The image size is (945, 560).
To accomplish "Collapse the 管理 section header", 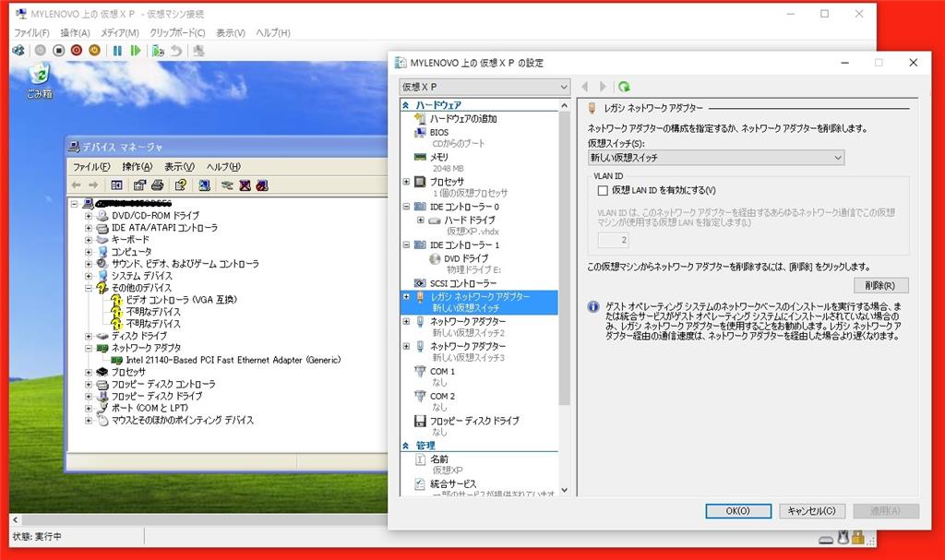I will [x=406, y=446].
